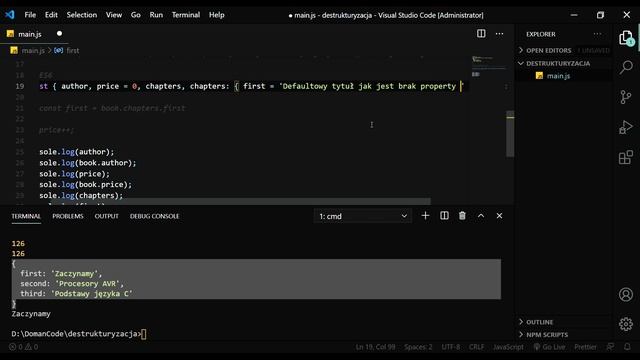The height and width of the screenshot is (360, 640).
Task: Open the Selection menu
Action: pyautogui.click(x=82, y=15)
